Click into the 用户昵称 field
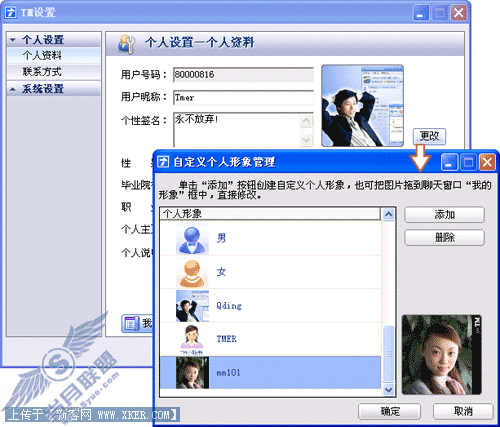Image resolution: width=500 pixels, height=427 pixels. pos(243,98)
